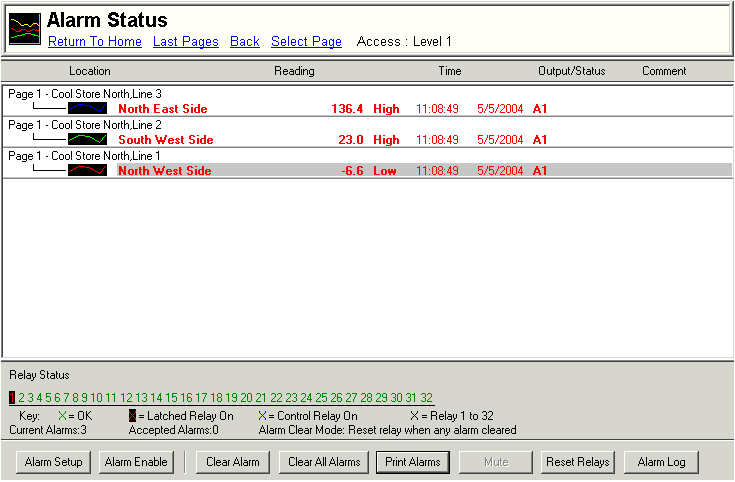
Task: Click the Print Alarms button
Action: point(413,462)
